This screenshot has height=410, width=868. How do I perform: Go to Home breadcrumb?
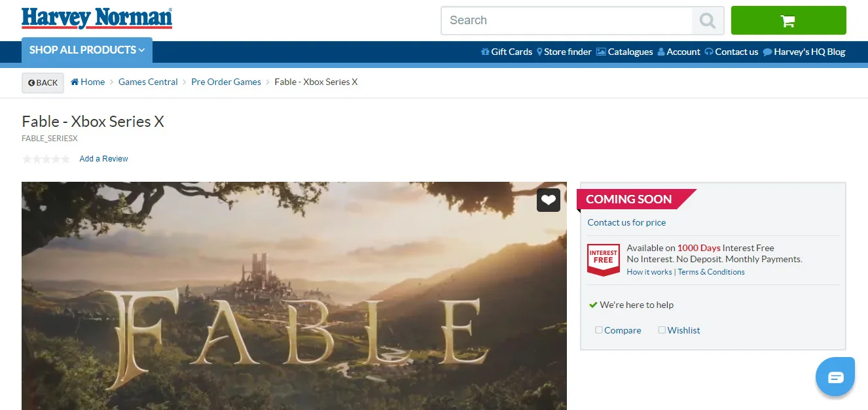pyautogui.click(x=88, y=82)
